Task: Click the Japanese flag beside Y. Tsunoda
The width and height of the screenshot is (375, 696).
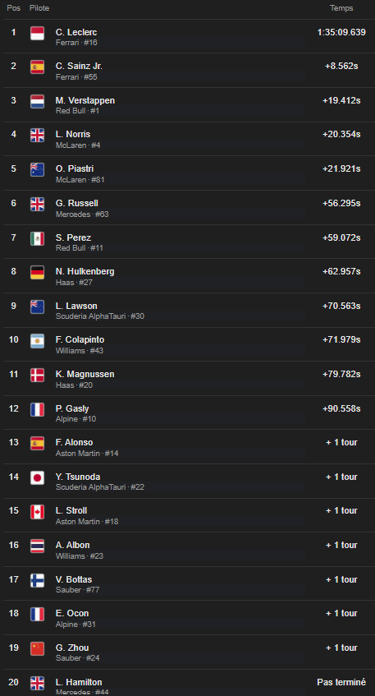Action: [x=37, y=478]
